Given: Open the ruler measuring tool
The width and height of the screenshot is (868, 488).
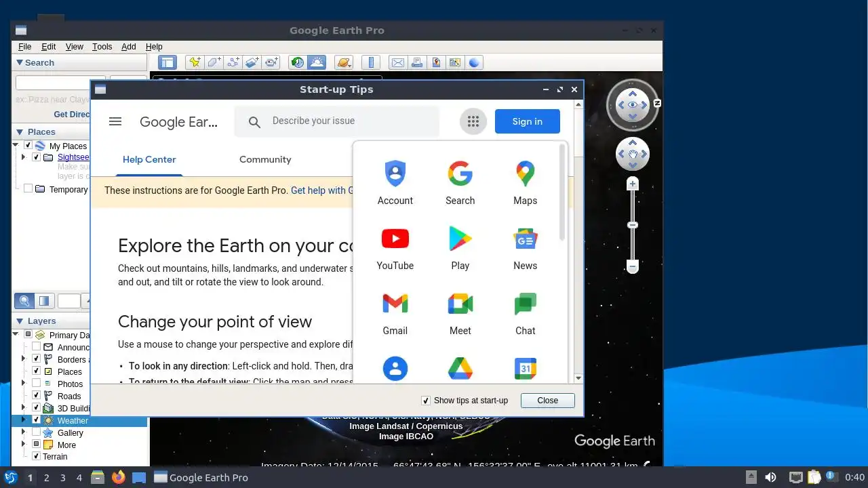Looking at the screenshot, I should pyautogui.click(x=371, y=62).
